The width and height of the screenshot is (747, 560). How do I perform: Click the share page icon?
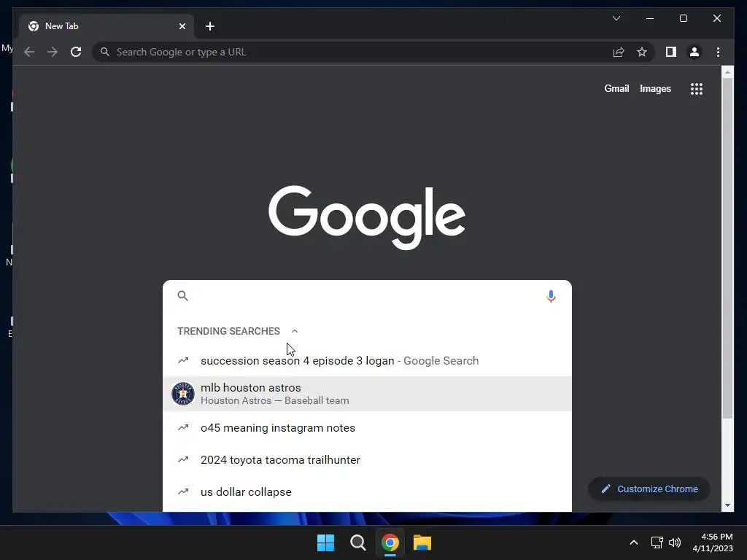pyautogui.click(x=619, y=52)
